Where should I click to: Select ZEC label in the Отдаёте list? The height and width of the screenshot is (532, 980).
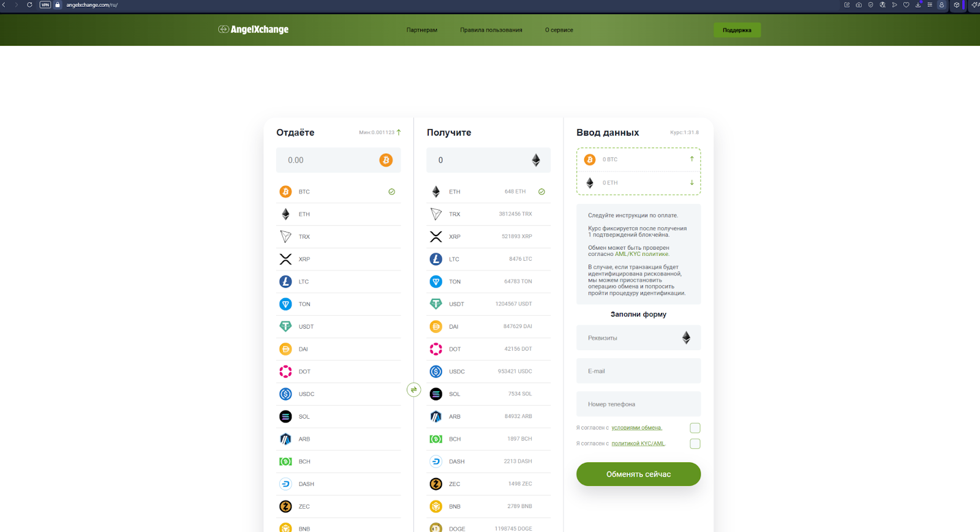(304, 507)
